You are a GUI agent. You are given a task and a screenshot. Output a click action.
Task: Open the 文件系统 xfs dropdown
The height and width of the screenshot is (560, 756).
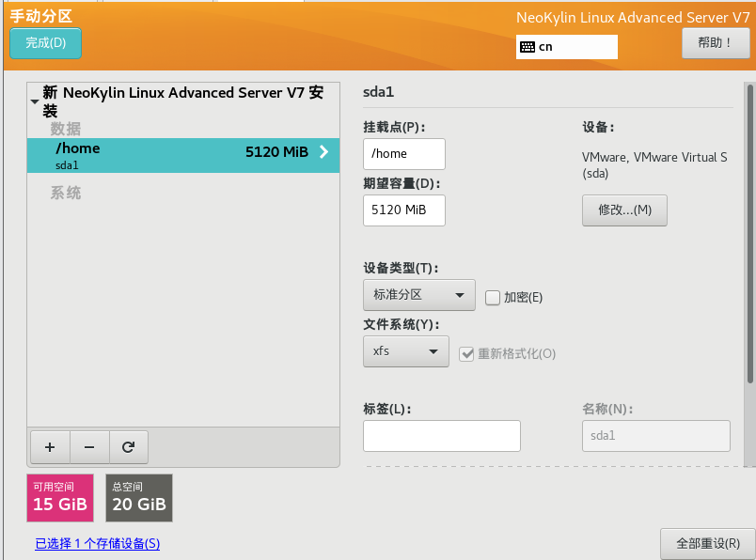(406, 351)
